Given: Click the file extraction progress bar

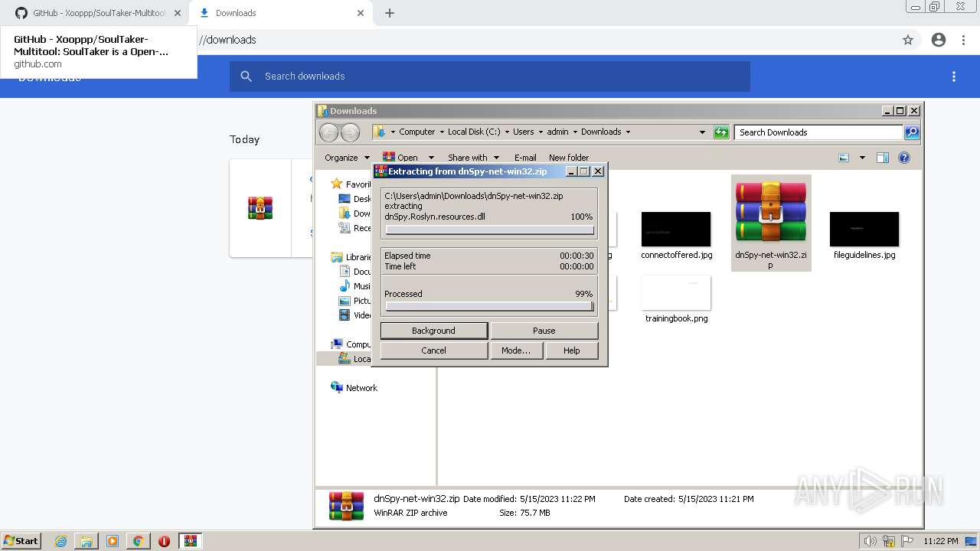Looking at the screenshot, I should coord(490,230).
